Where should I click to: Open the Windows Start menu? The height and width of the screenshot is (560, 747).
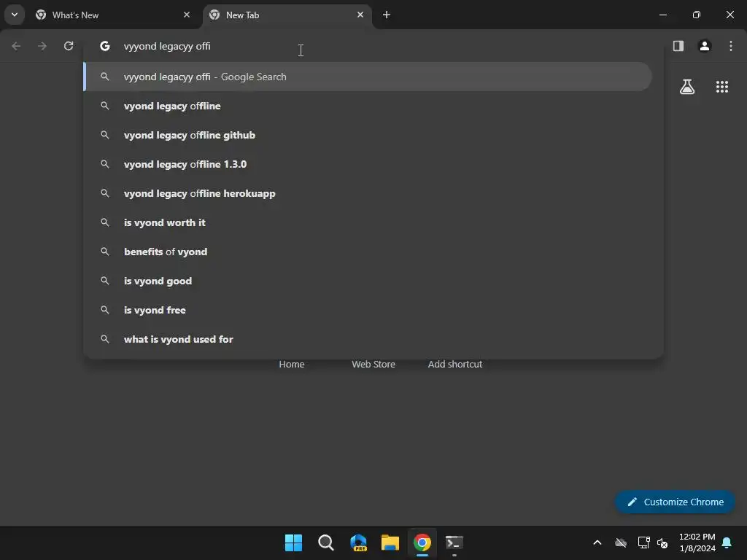(x=293, y=542)
